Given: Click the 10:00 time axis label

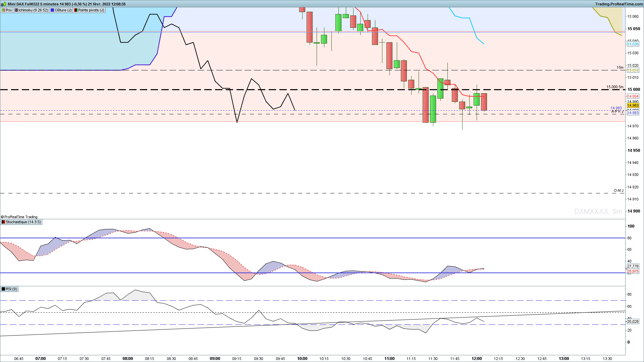Looking at the screenshot, I should (302, 359).
